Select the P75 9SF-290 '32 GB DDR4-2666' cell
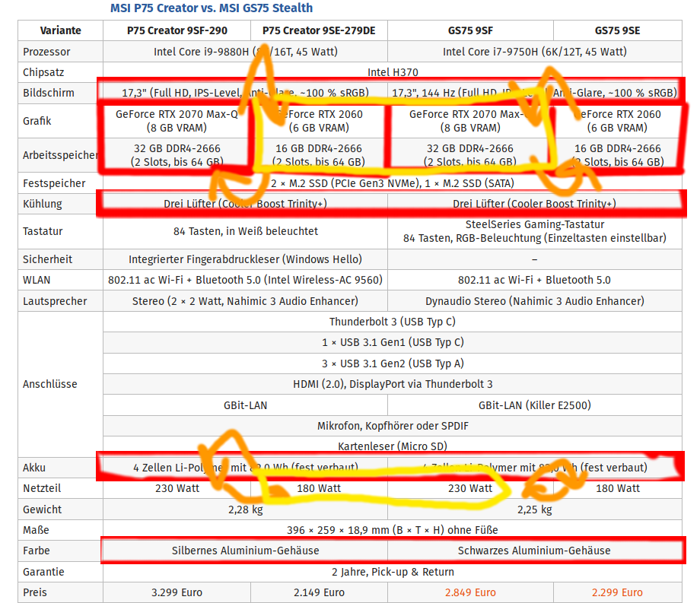The image size is (700, 603). [x=177, y=155]
